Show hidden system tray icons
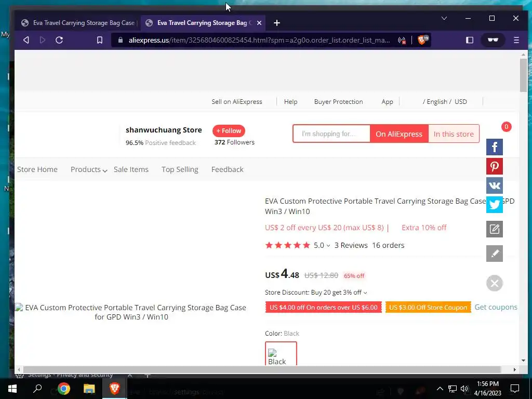532x399 pixels. [440, 389]
